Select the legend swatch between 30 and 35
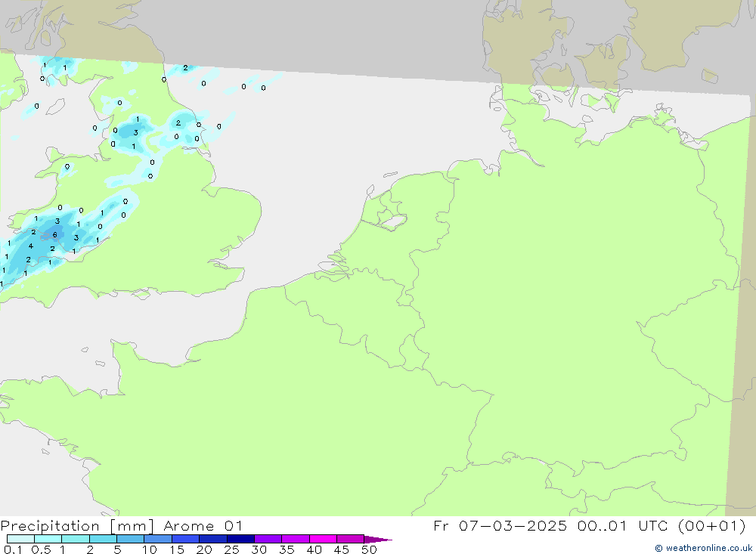The height and width of the screenshot is (554, 756). click(268, 539)
